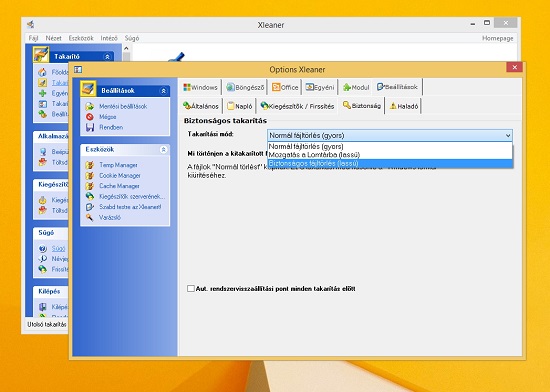Click the red Mégse cancel icon
The width and height of the screenshot is (550, 392).
[x=90, y=117]
